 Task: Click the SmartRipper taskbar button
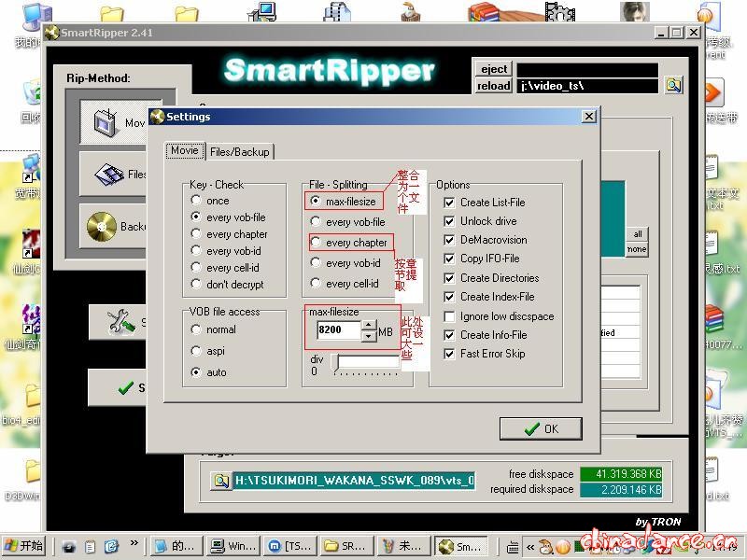[459, 546]
